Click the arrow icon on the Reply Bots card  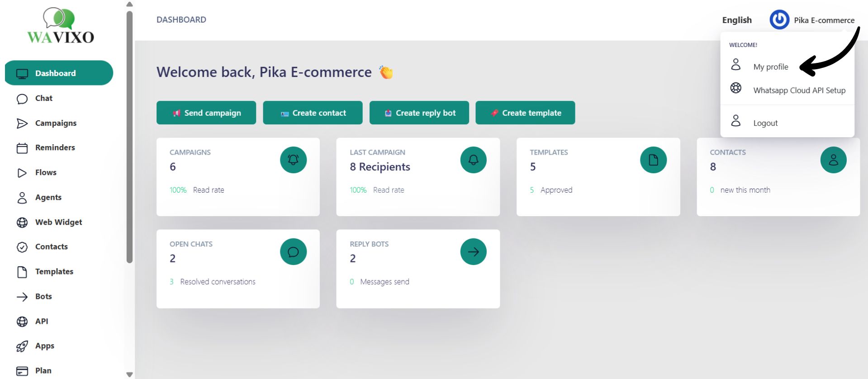pos(473,251)
